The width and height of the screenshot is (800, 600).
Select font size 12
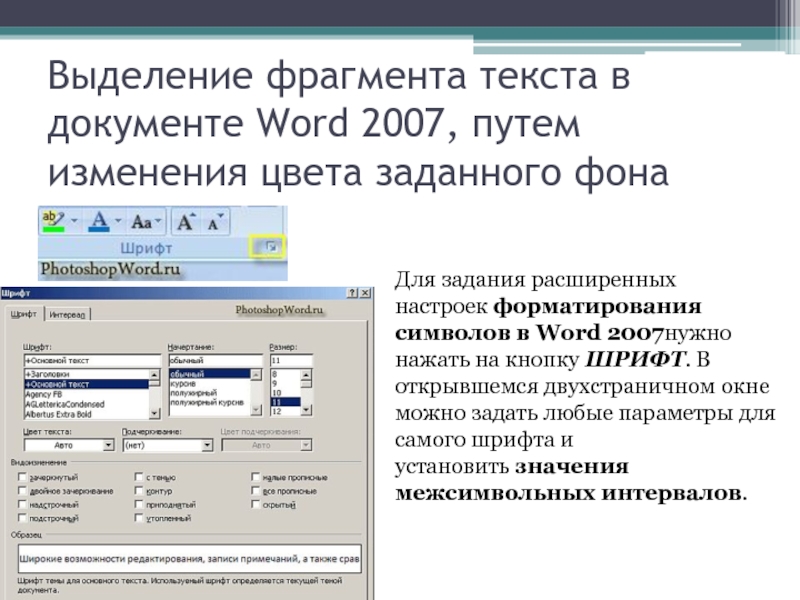click(x=285, y=411)
